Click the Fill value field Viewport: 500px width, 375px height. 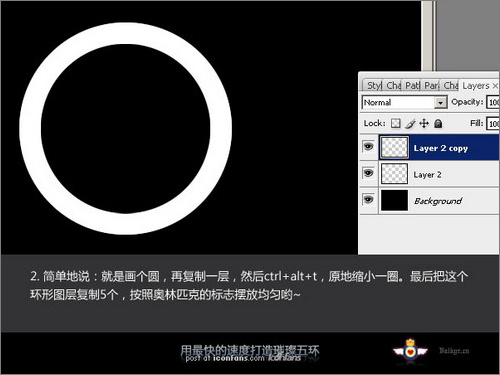pos(493,124)
